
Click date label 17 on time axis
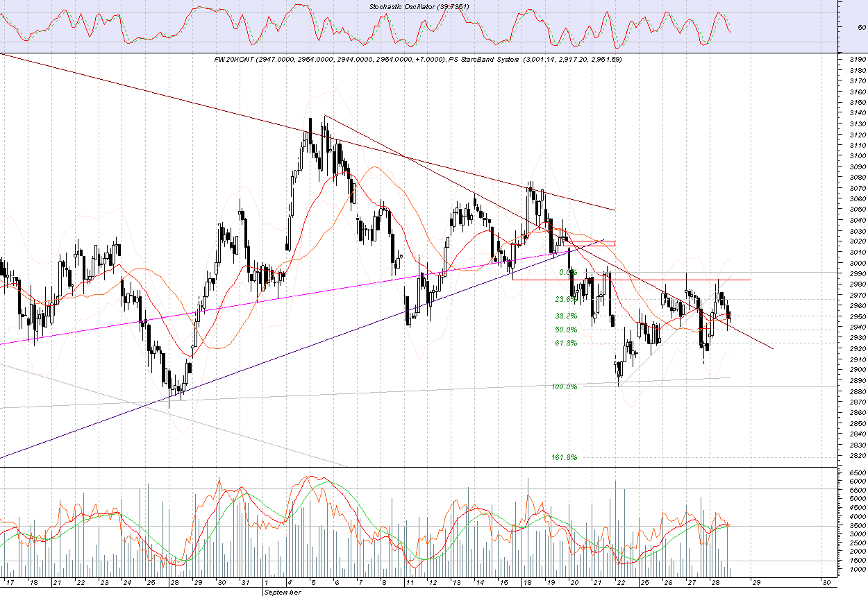click(x=10, y=583)
